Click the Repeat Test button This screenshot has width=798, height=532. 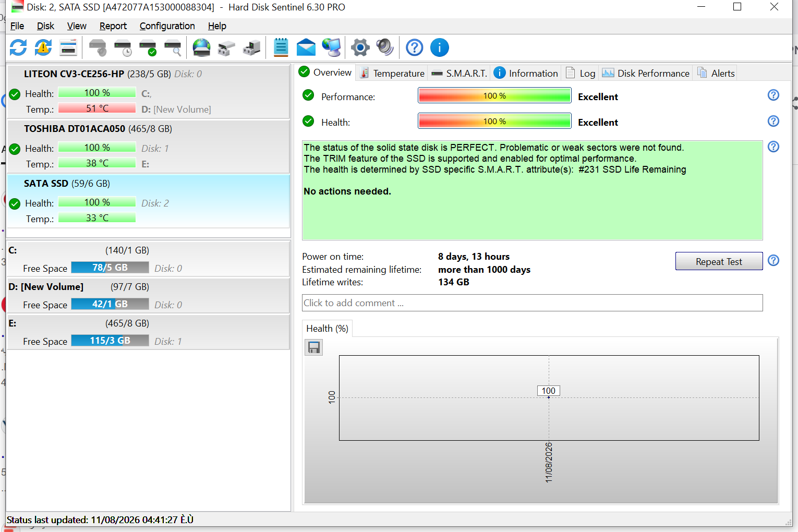(x=719, y=261)
